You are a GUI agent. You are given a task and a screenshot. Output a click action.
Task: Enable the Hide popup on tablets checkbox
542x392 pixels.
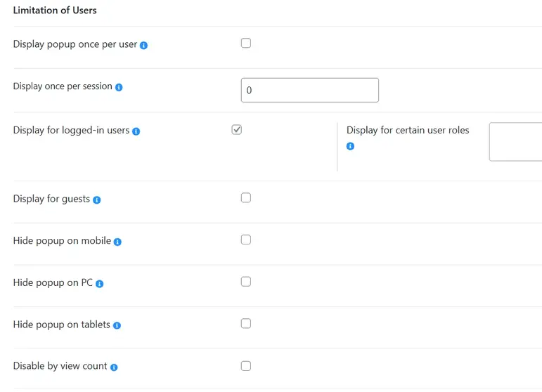point(246,324)
